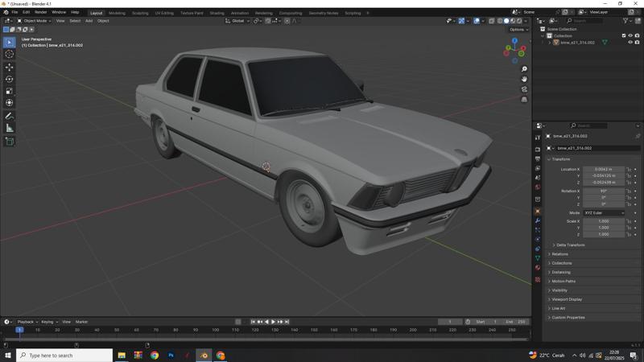Switch to the Shading workspace tab
Screen dimensions: 644x362
pyautogui.click(x=217, y=13)
